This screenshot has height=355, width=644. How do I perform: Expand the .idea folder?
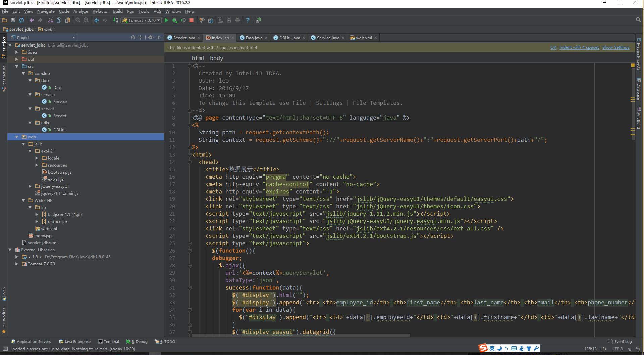click(17, 52)
